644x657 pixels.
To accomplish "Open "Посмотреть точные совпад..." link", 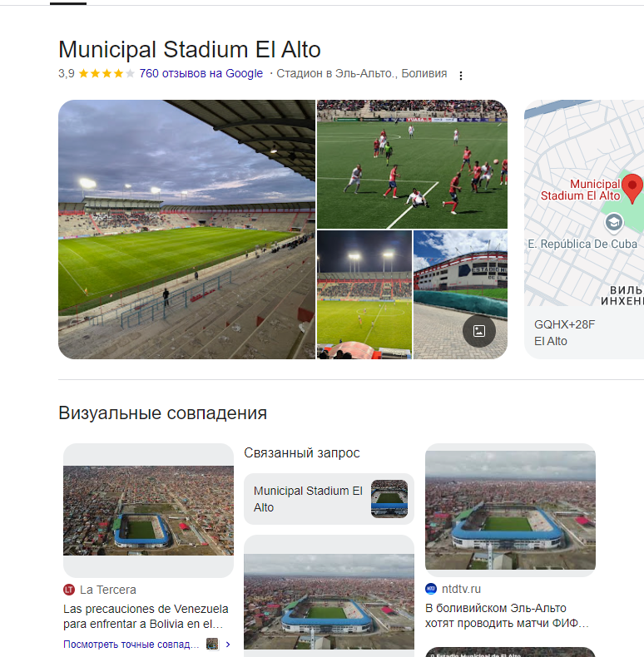I will pyautogui.click(x=131, y=644).
